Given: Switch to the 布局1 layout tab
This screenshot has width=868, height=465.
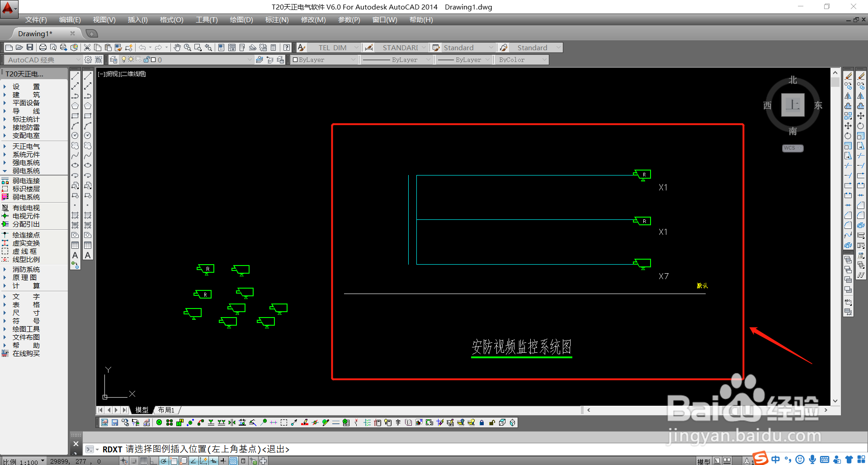Looking at the screenshot, I should (x=166, y=410).
